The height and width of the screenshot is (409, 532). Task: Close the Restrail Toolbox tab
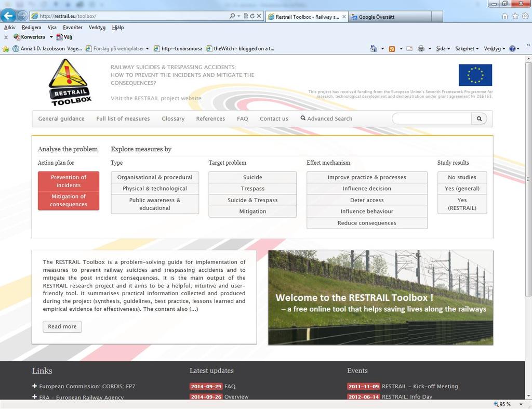tap(344, 17)
